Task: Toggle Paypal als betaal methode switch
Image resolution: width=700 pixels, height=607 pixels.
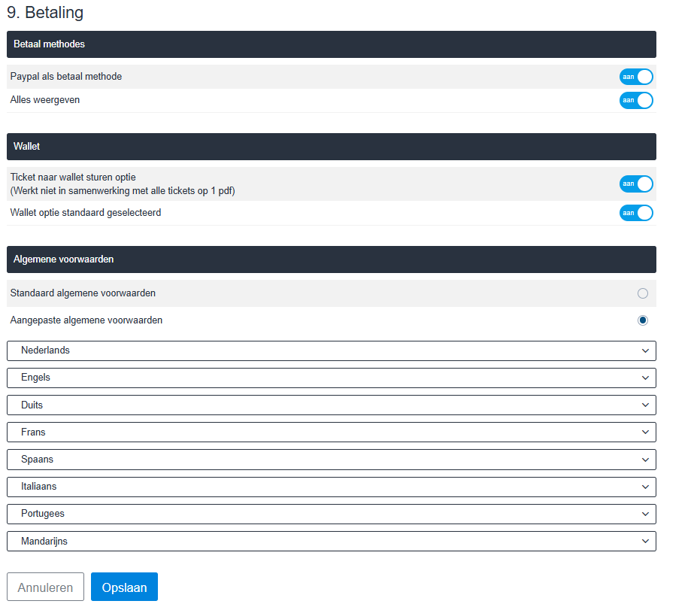Action: (x=635, y=77)
